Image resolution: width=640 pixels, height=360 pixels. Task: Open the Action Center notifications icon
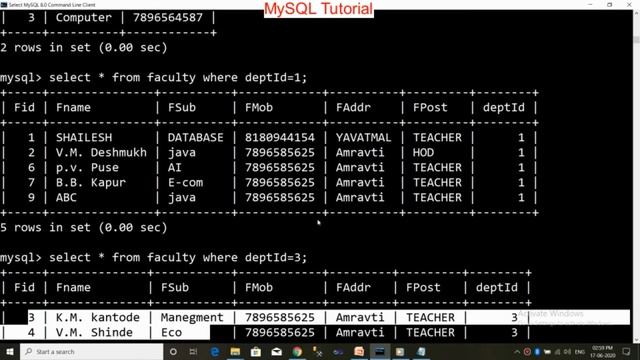(627, 351)
